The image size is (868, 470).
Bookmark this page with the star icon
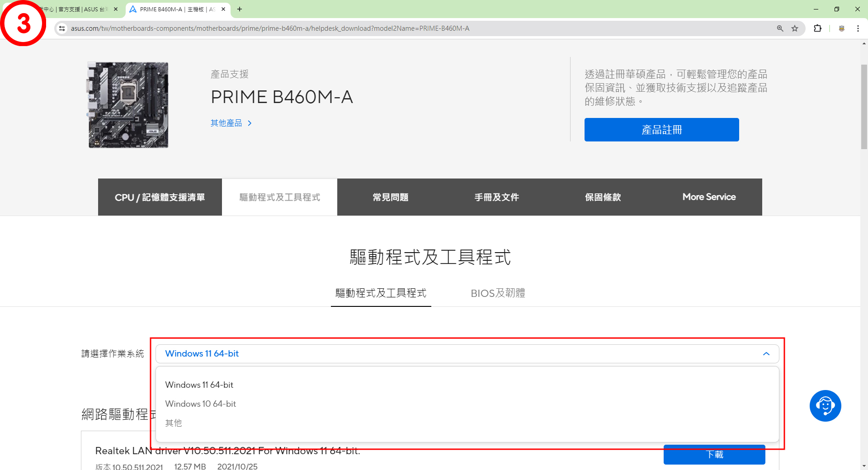click(x=795, y=28)
